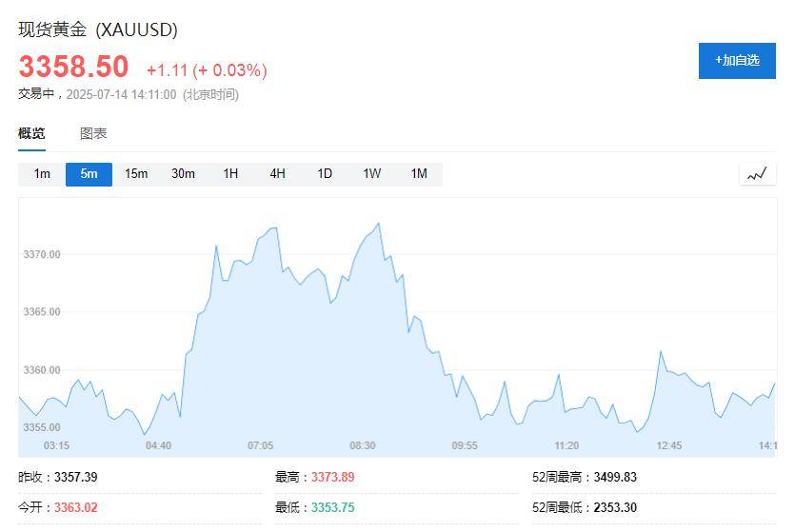Image resolution: width=795 pixels, height=532 pixels.
Task: Click the 现货黄金 (XAUUSD) title
Action: click(98, 30)
